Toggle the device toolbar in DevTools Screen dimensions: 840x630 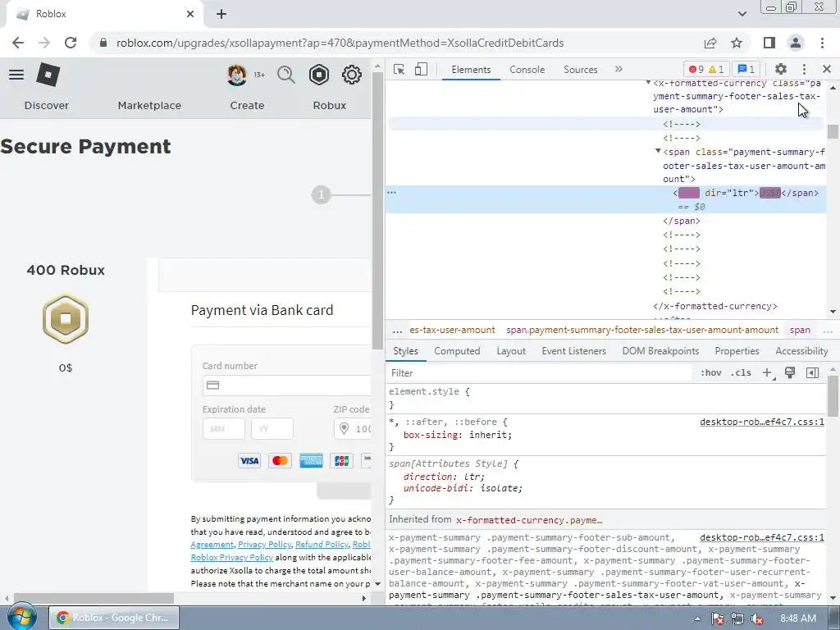[421, 69]
